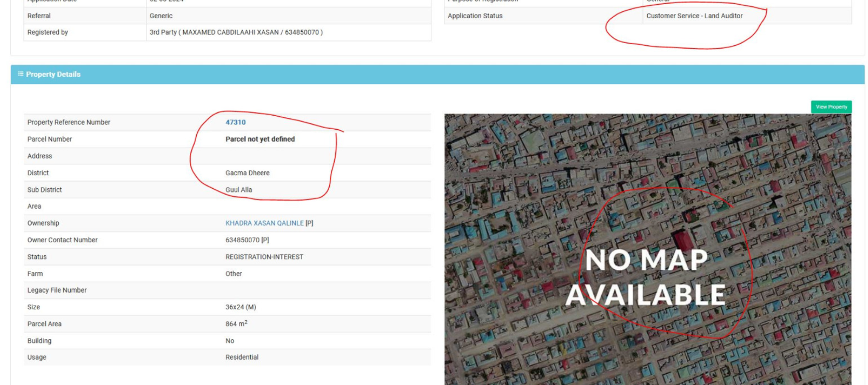The image size is (868, 385).
Task: Select usage value Residential
Action: [x=242, y=357]
